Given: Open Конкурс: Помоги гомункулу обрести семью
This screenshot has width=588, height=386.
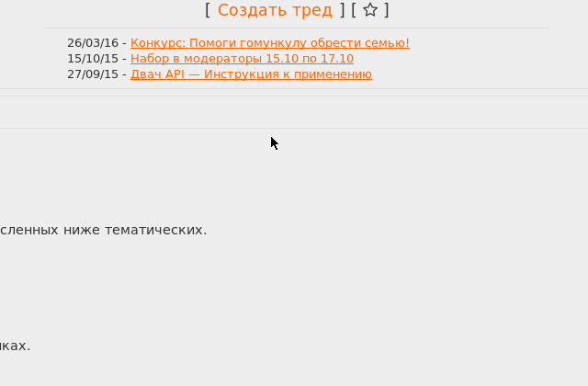Looking at the screenshot, I should coord(270,43).
